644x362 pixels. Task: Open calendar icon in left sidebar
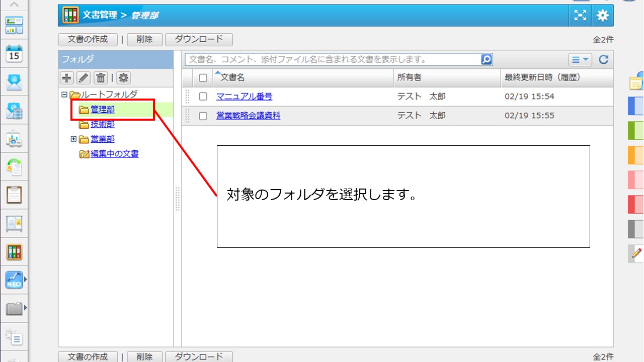click(x=14, y=53)
